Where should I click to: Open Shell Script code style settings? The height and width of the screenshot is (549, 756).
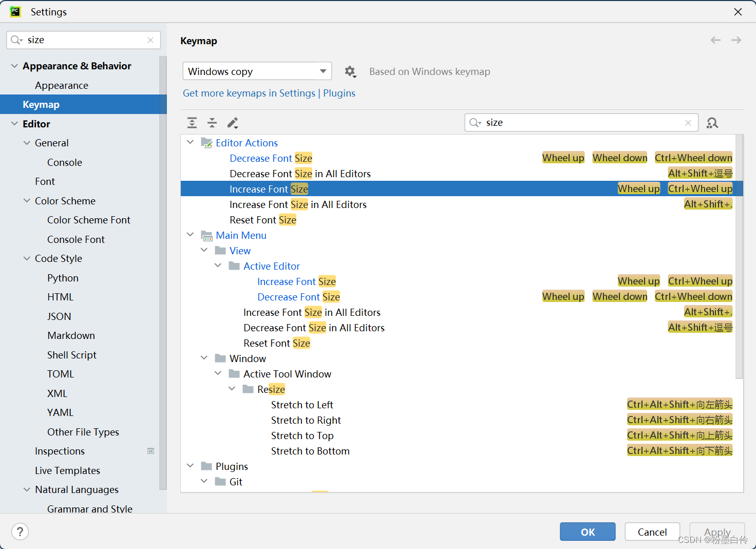coord(72,355)
